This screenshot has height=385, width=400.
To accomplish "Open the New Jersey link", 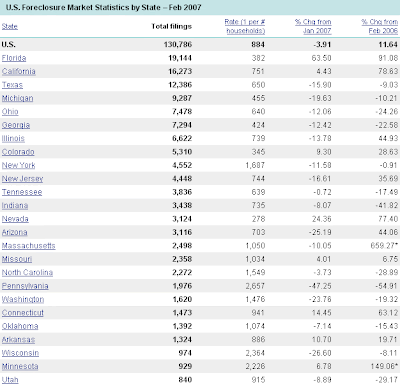I will [22, 179].
